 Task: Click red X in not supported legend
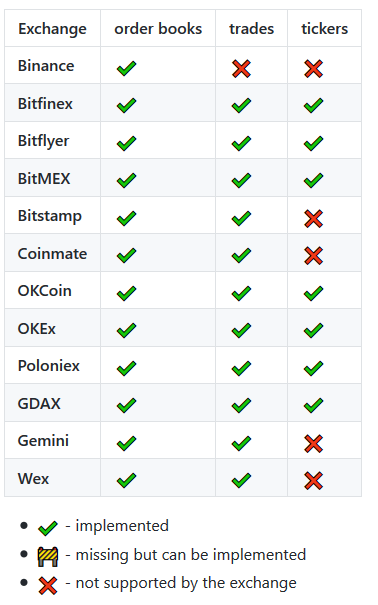48,585
